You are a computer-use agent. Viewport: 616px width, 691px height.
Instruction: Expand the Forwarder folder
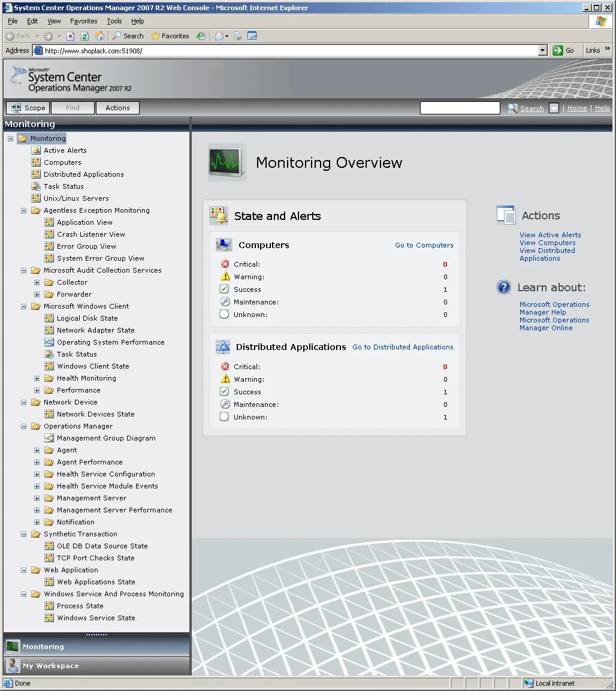click(37, 294)
